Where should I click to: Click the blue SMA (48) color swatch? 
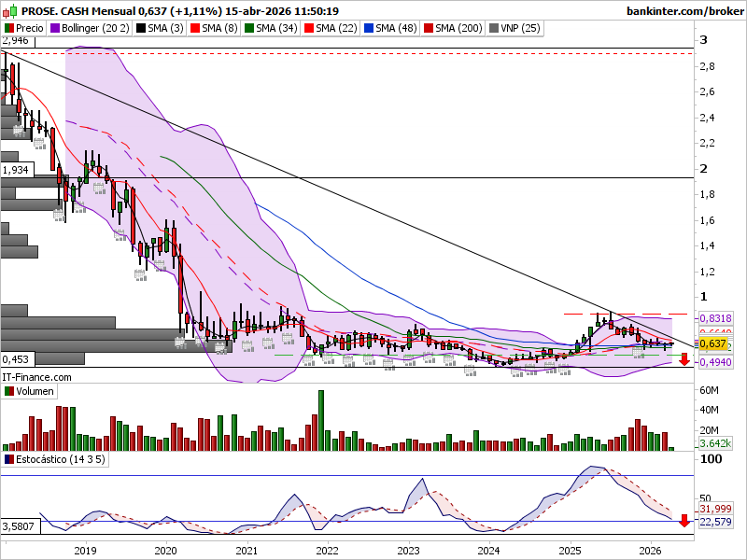coord(368,28)
